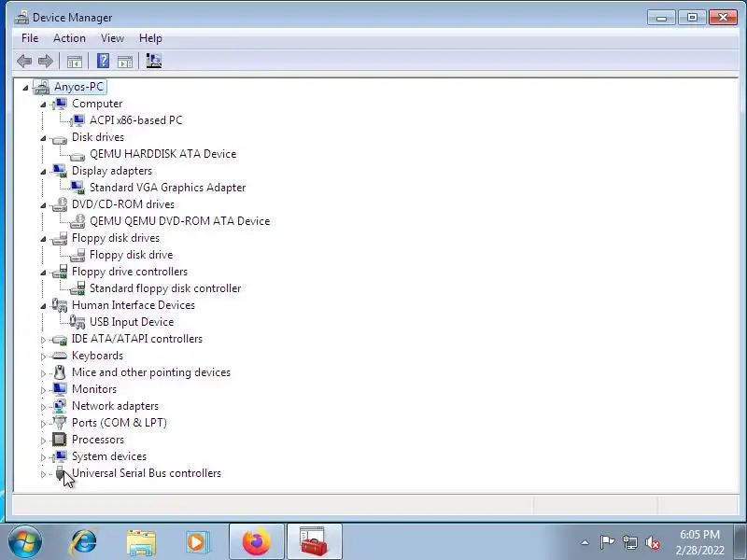This screenshot has width=747, height=560.
Task: Expand the Network adapters category
Action: click(43, 407)
